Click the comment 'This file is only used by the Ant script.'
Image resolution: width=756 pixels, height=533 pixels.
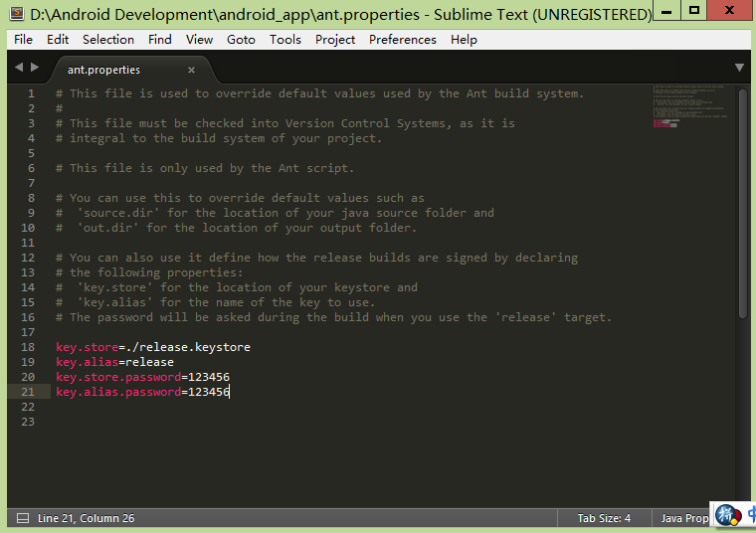pyautogui.click(x=205, y=168)
